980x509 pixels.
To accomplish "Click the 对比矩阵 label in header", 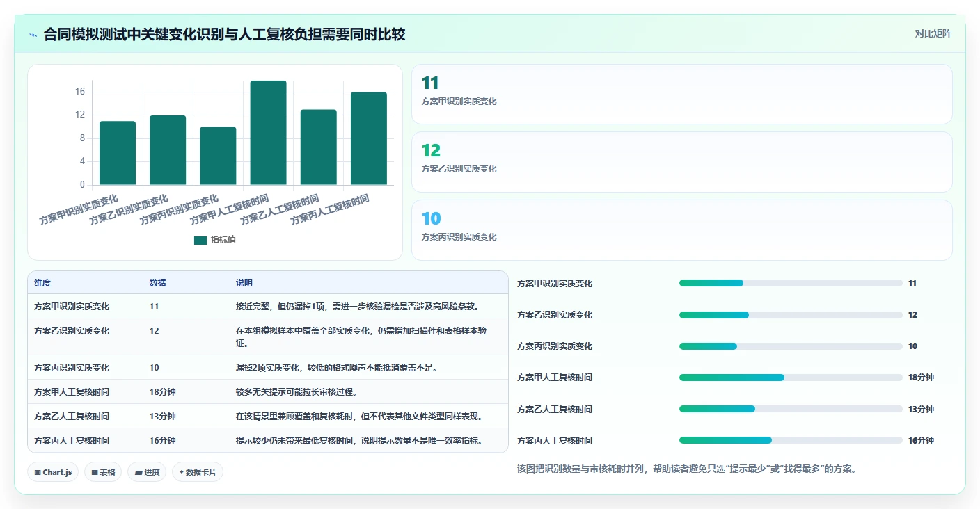I will [x=933, y=33].
